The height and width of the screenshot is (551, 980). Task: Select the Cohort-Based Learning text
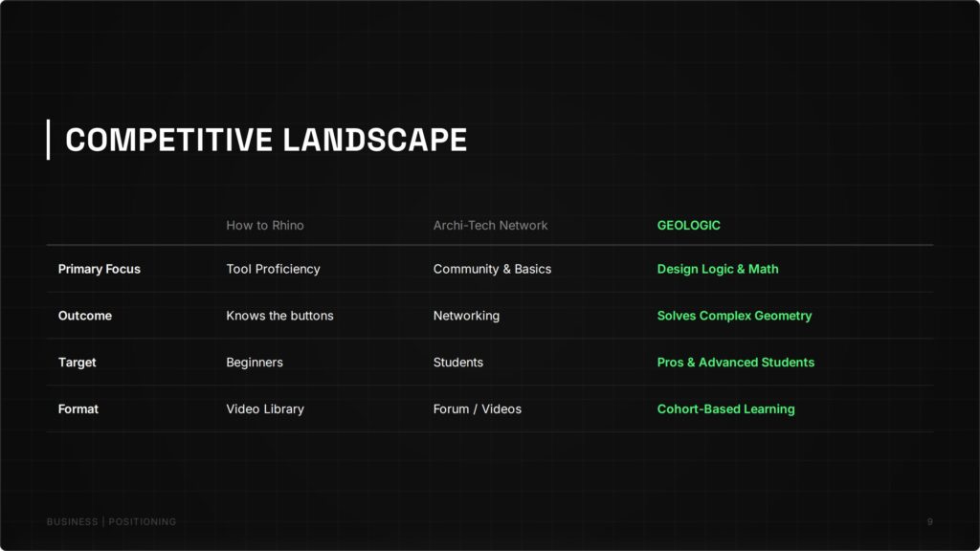coord(725,409)
